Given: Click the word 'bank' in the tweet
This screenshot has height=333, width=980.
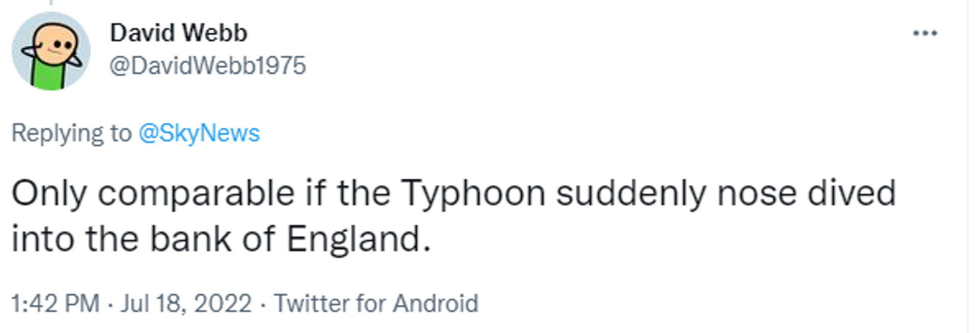Looking at the screenshot, I should pos(190,239).
